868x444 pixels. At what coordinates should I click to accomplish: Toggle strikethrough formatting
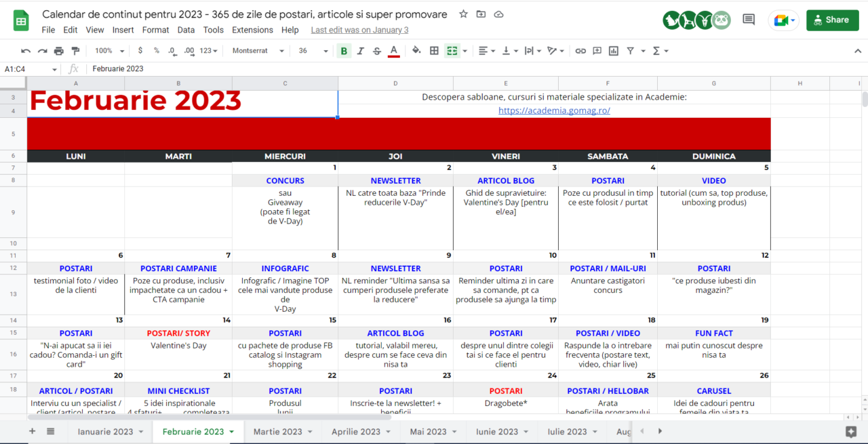(376, 50)
